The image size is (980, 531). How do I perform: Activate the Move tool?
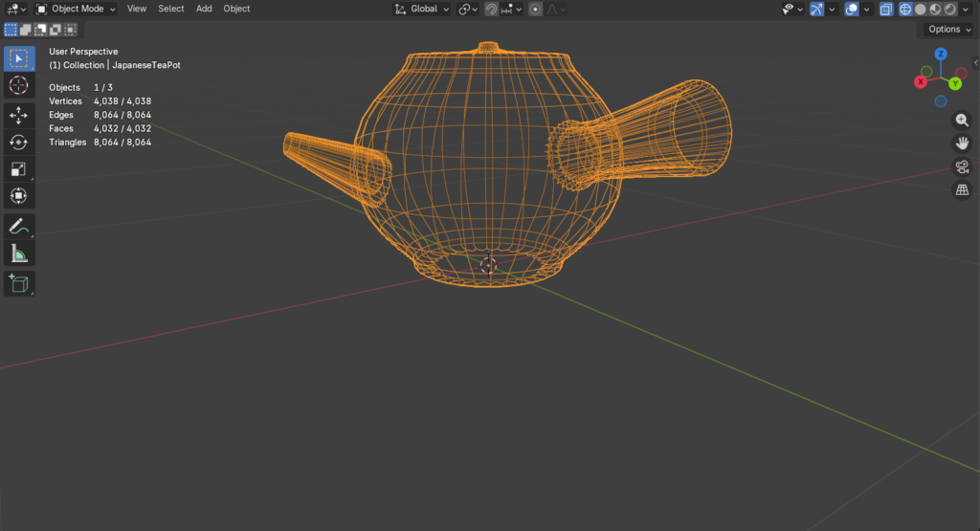tap(18, 115)
